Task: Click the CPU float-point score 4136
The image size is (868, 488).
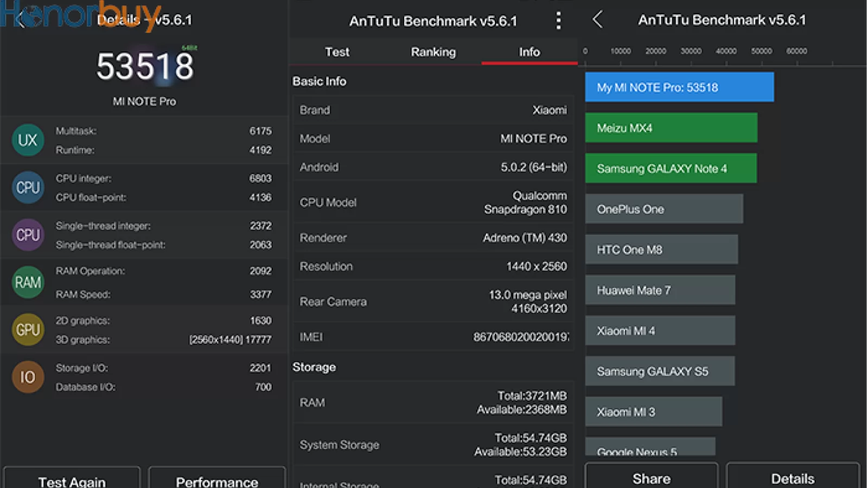Action: (260, 197)
